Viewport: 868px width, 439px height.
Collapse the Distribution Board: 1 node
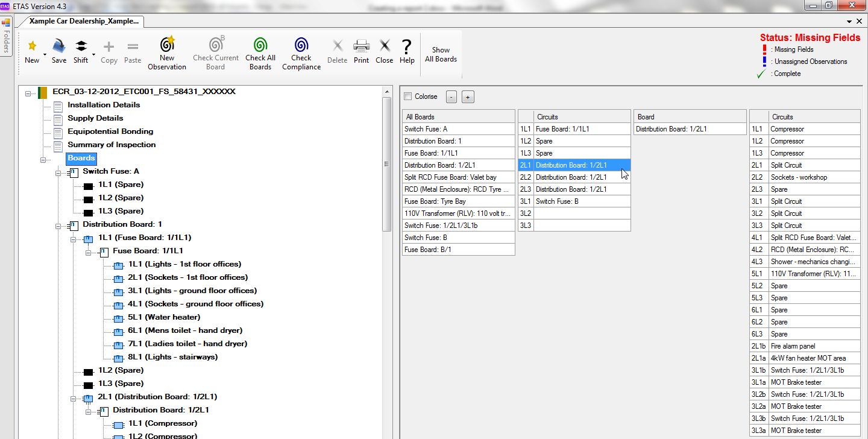click(58, 226)
